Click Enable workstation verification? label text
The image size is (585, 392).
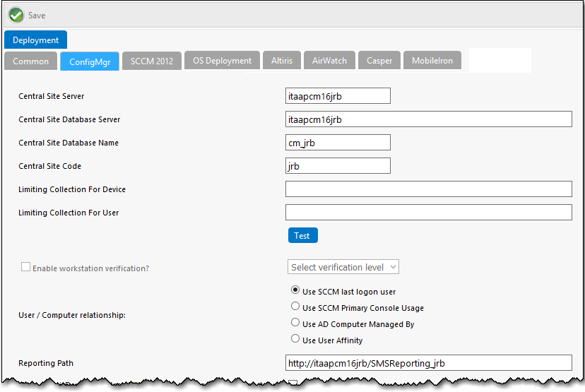90,268
